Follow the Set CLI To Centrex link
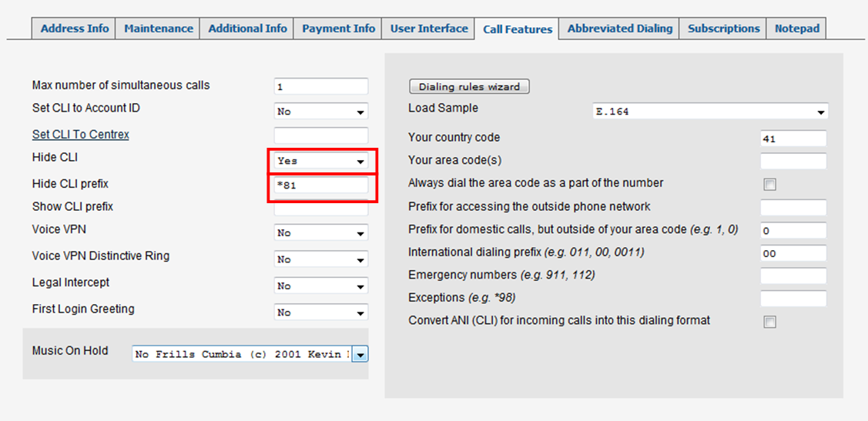Image resolution: width=868 pixels, height=421 pixels. click(x=81, y=135)
